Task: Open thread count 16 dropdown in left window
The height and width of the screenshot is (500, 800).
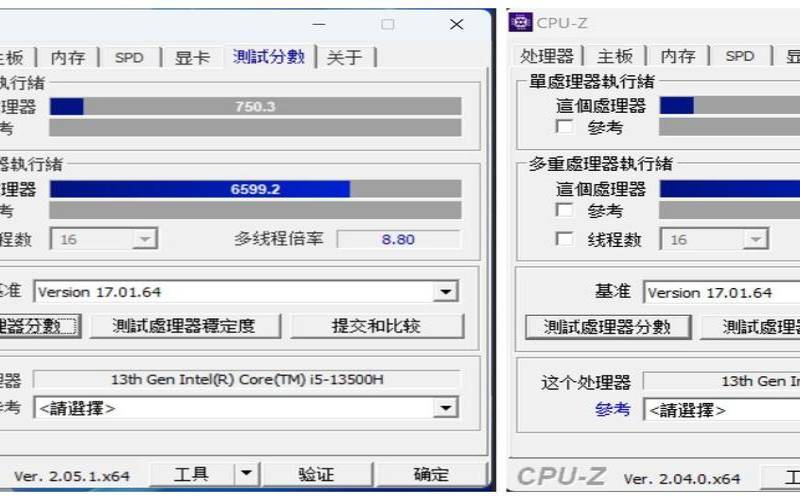Action: pyautogui.click(x=104, y=239)
